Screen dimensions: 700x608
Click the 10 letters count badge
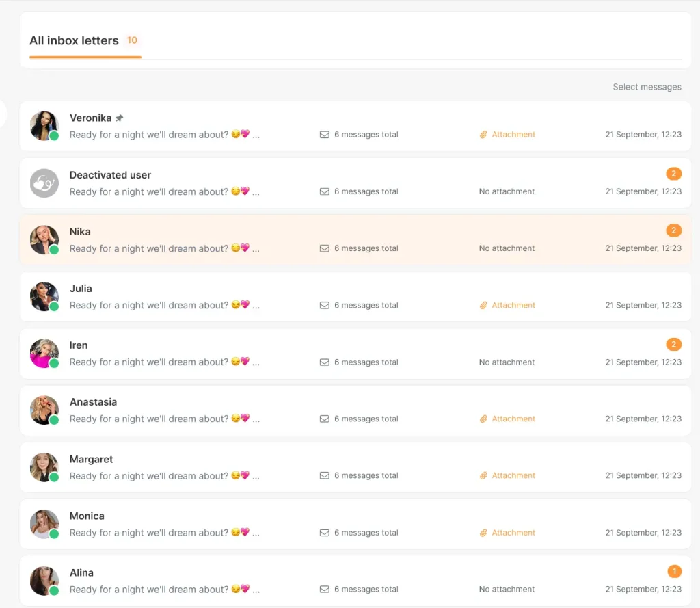(132, 40)
